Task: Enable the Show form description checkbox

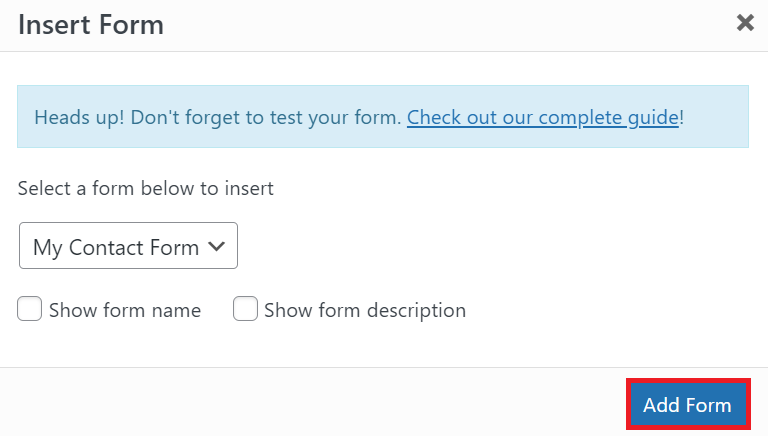Action: 245,310
